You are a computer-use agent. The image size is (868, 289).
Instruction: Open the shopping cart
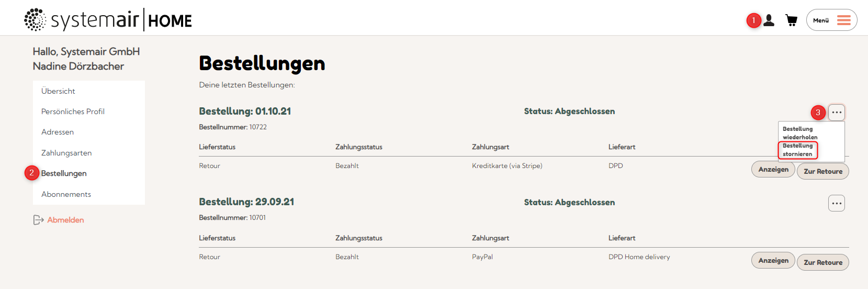[791, 20]
